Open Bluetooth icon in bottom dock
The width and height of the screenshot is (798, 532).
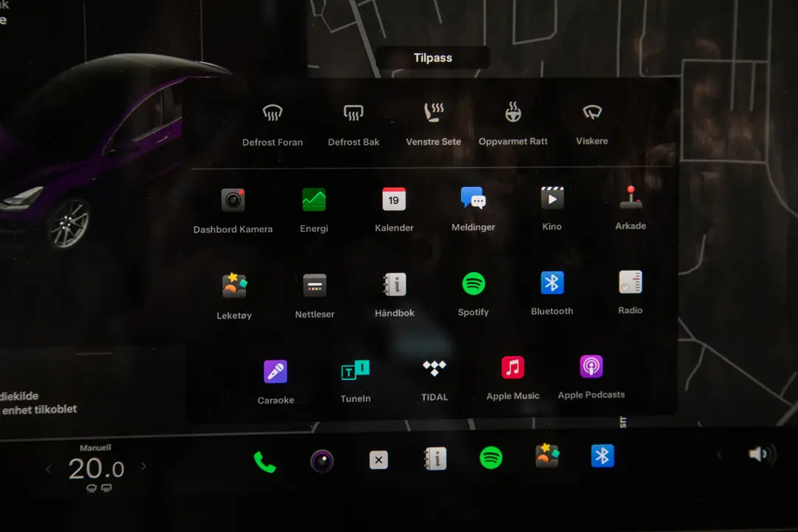click(x=603, y=456)
